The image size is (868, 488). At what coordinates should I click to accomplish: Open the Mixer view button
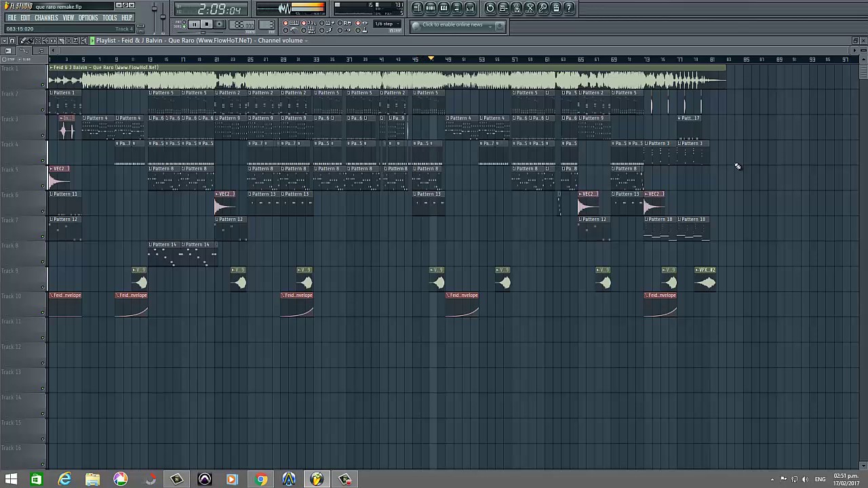click(469, 8)
